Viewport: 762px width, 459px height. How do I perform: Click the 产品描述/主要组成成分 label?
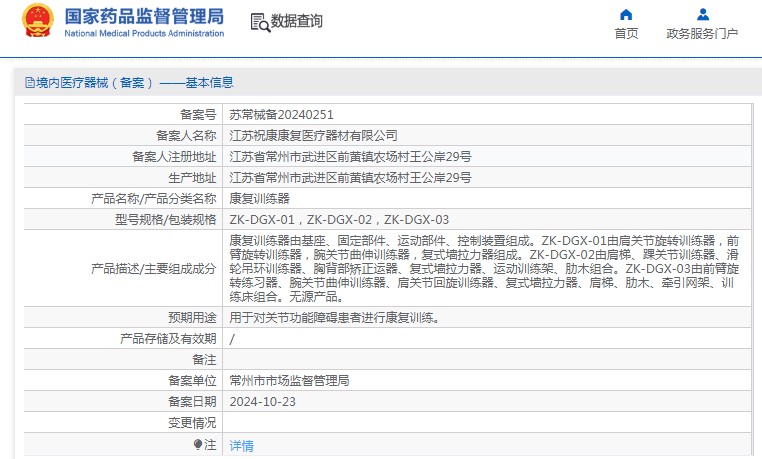pyautogui.click(x=154, y=268)
